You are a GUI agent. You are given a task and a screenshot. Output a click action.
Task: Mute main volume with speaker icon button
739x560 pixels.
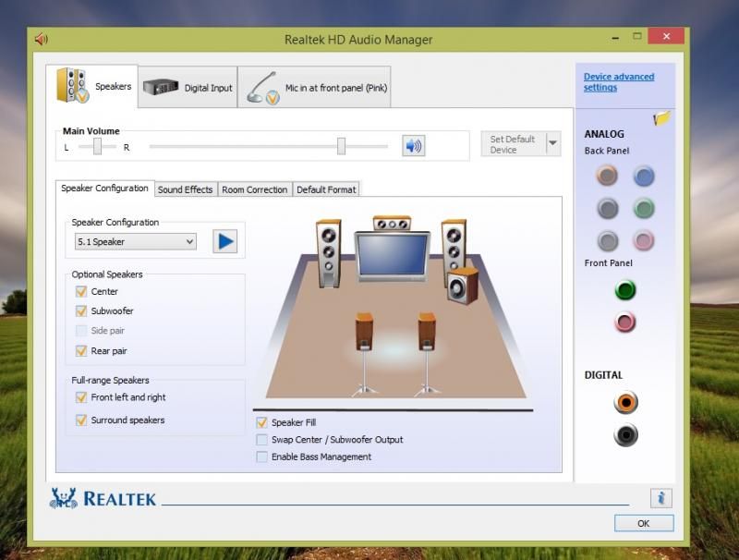413,146
